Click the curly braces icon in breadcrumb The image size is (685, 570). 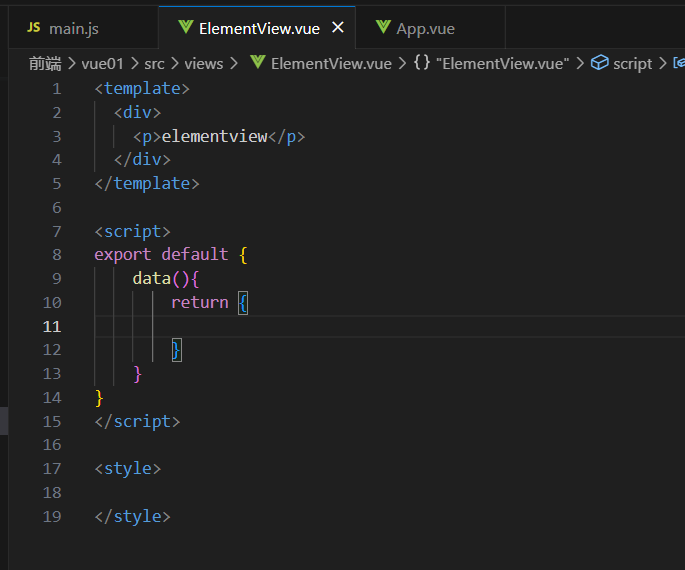tap(422, 63)
